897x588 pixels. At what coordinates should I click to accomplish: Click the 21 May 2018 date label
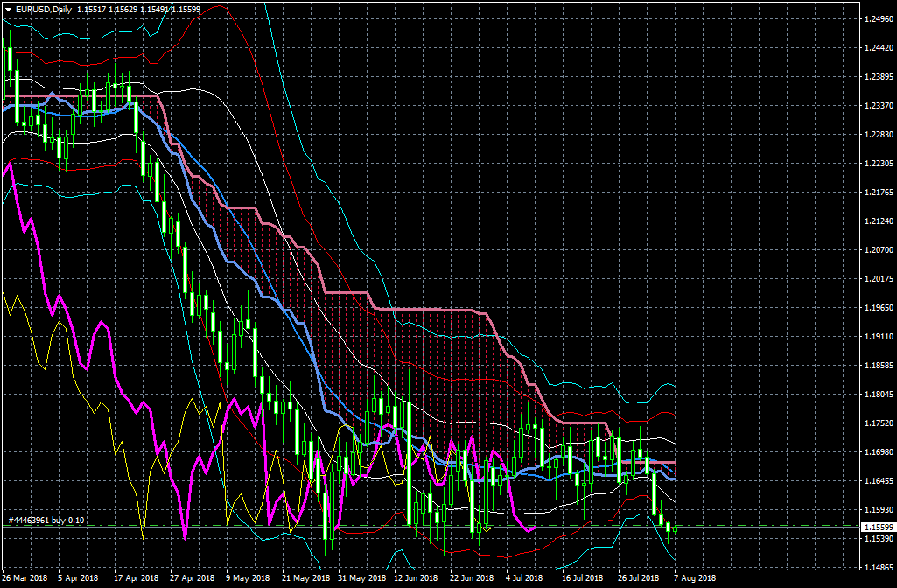pos(303,578)
